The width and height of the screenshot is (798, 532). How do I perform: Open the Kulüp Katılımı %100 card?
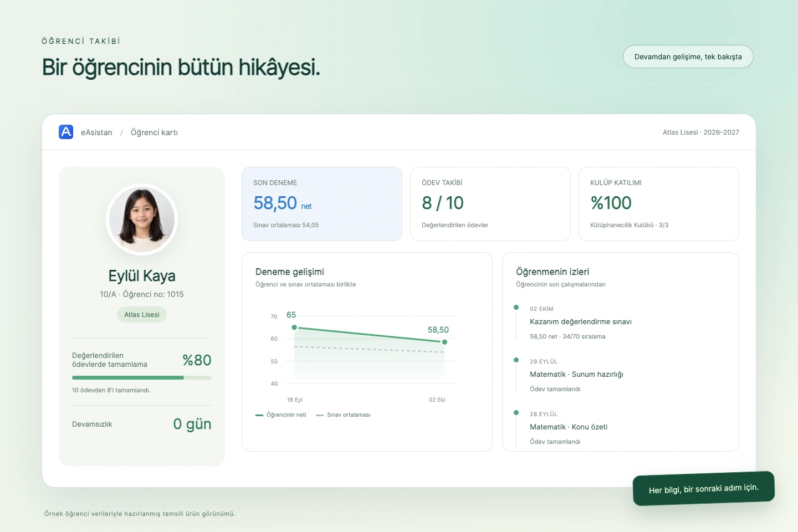659,204
